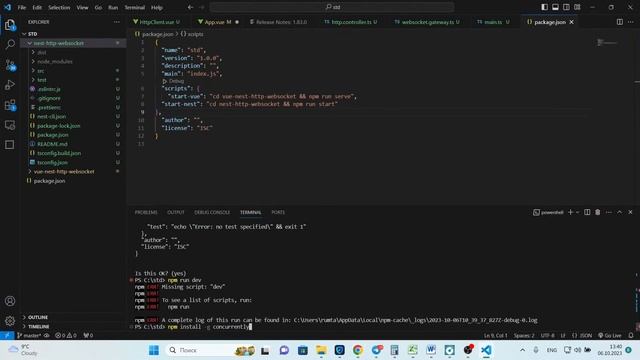The image size is (640, 360).
Task: Open tsconfig.build.json in explorer
Action: pos(59,153)
